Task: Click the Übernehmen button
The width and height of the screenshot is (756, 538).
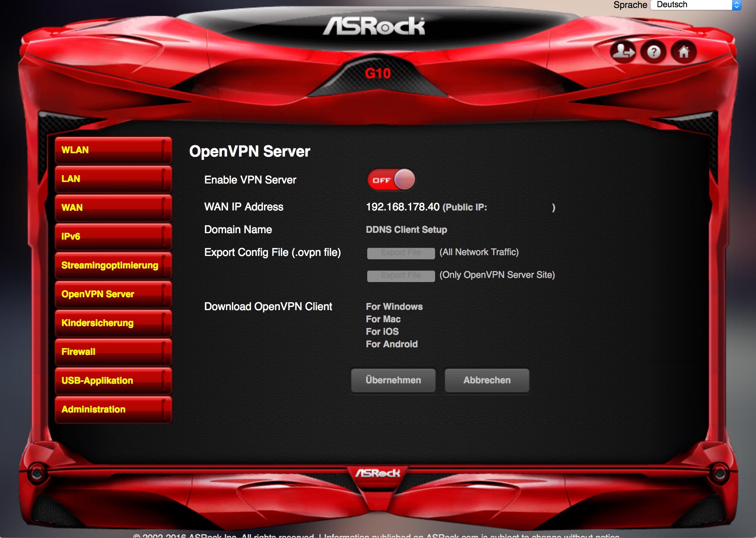Action: 393,380
